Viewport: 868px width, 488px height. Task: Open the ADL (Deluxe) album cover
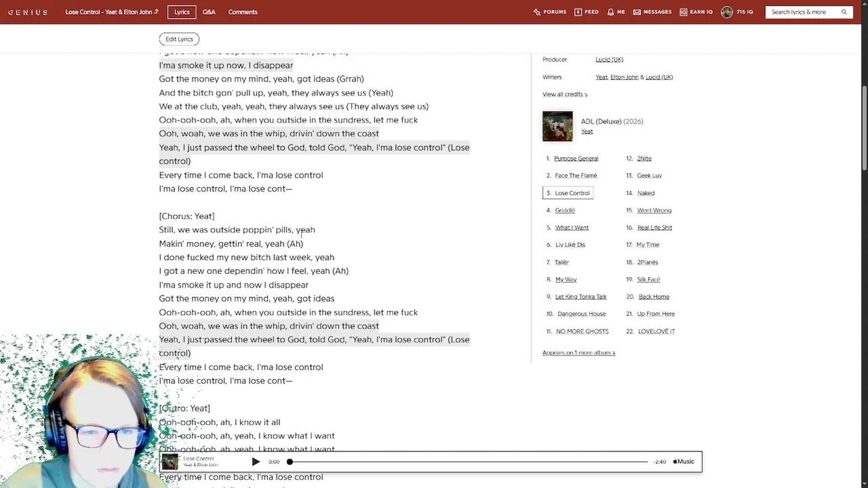(557, 126)
